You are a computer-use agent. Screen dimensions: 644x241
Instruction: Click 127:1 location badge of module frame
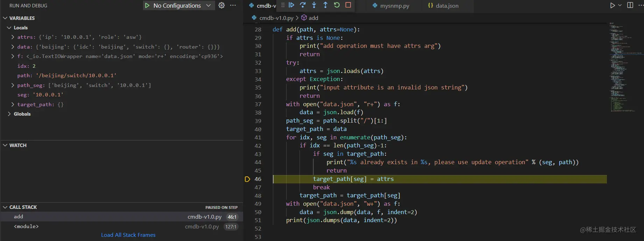click(231, 227)
